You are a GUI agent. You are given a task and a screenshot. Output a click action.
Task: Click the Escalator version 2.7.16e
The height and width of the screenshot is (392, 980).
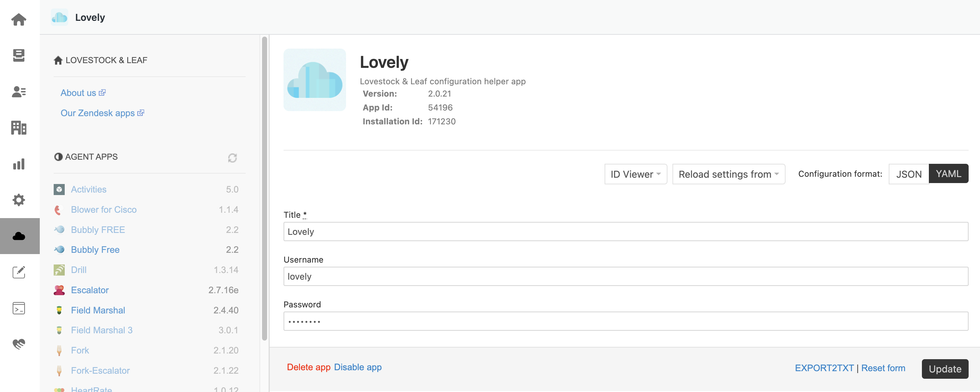click(223, 290)
